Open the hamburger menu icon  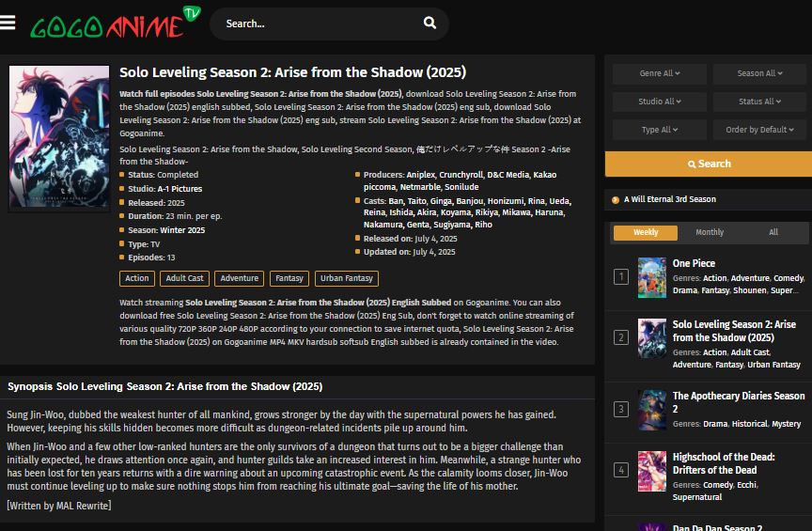8,23
